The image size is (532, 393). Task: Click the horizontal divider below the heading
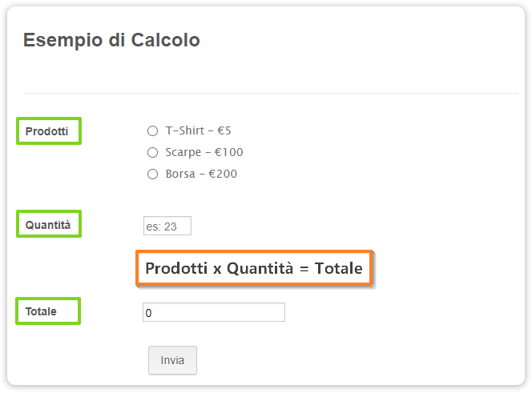click(271, 93)
